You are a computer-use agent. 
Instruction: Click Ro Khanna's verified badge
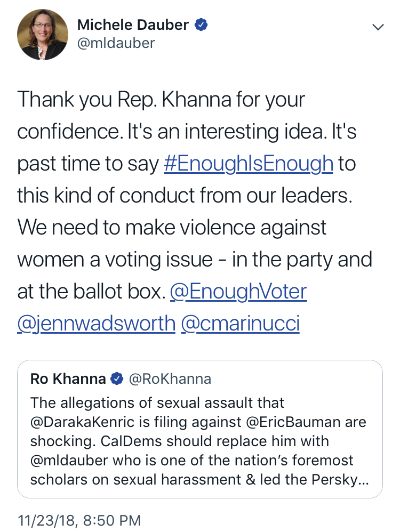117,379
